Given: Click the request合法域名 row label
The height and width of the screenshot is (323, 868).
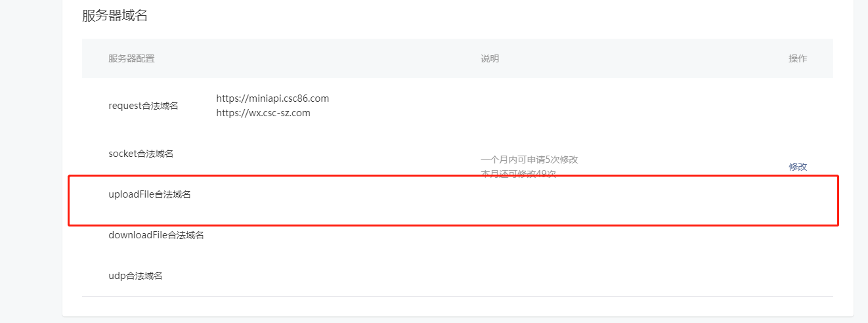Looking at the screenshot, I should click(x=143, y=106).
